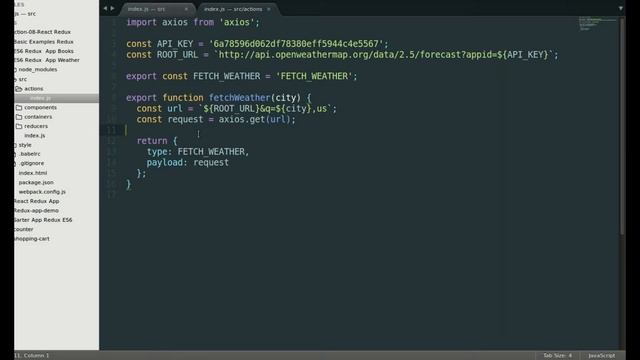Close the index.js — src tab
Screen dimensions: 640x360
186,9
